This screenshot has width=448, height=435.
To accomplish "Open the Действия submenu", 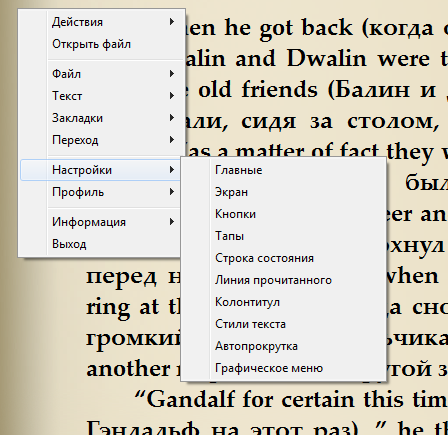I will (100, 22).
